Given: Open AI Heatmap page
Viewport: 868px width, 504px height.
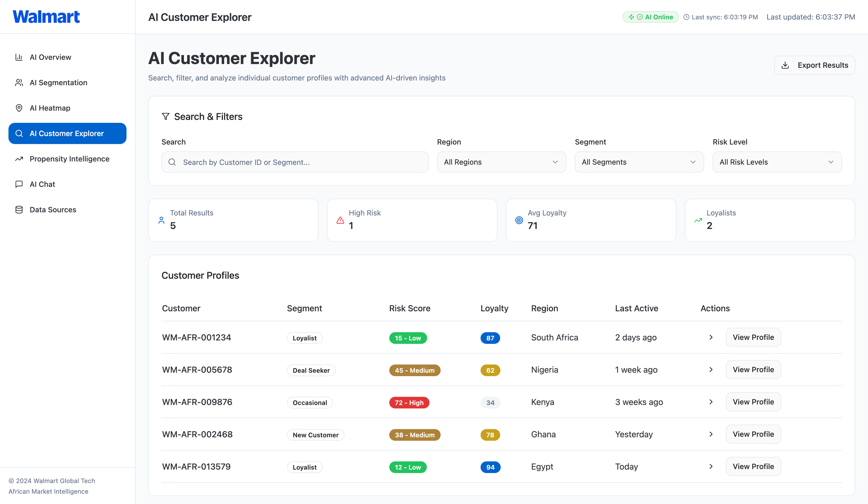Looking at the screenshot, I should [x=67, y=108].
